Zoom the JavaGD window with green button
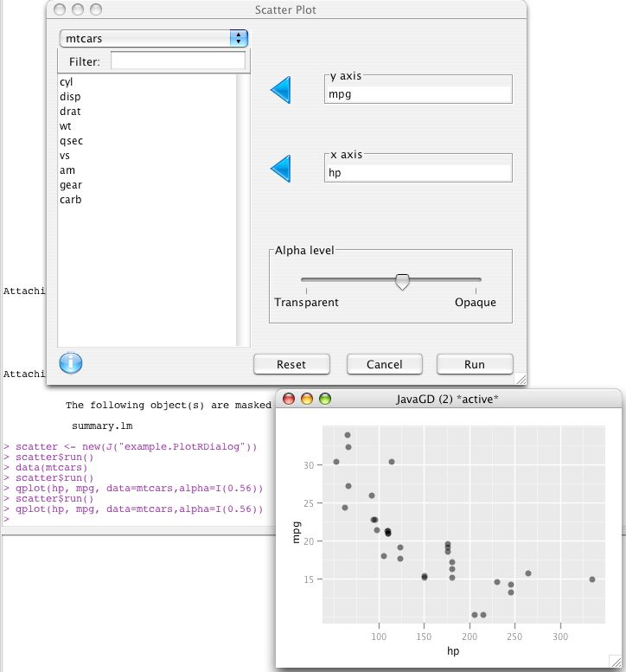 [325, 399]
